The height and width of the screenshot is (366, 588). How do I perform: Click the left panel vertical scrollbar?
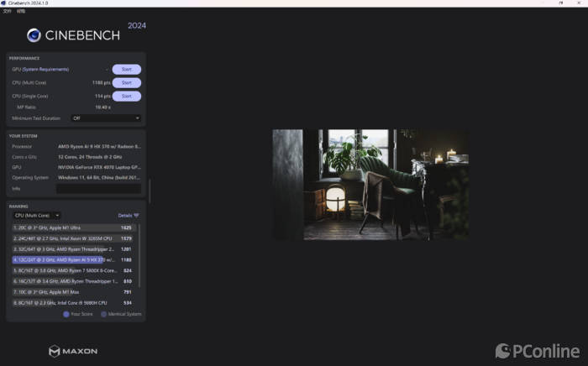tap(150, 191)
